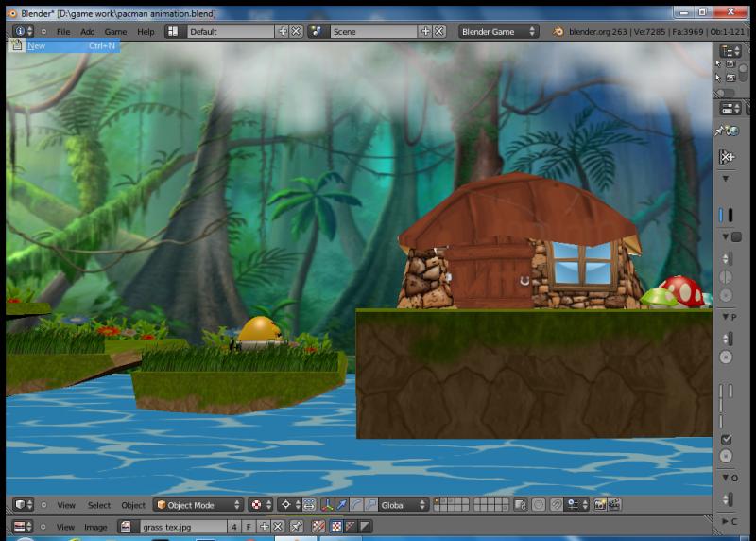Viewport: 756px width, 541px height.
Task: Toggle the 3D manipulator widget
Action: [327, 505]
